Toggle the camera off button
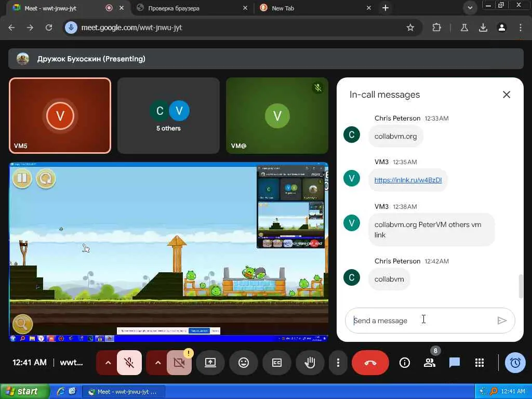 point(179,363)
